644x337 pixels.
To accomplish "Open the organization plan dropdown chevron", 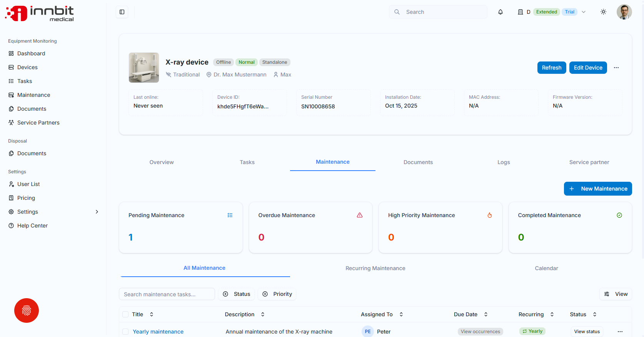I will [584, 12].
